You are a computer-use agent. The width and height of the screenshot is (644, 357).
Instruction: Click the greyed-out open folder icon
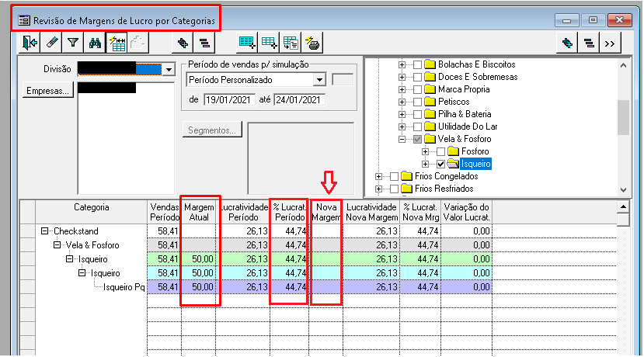click(138, 43)
